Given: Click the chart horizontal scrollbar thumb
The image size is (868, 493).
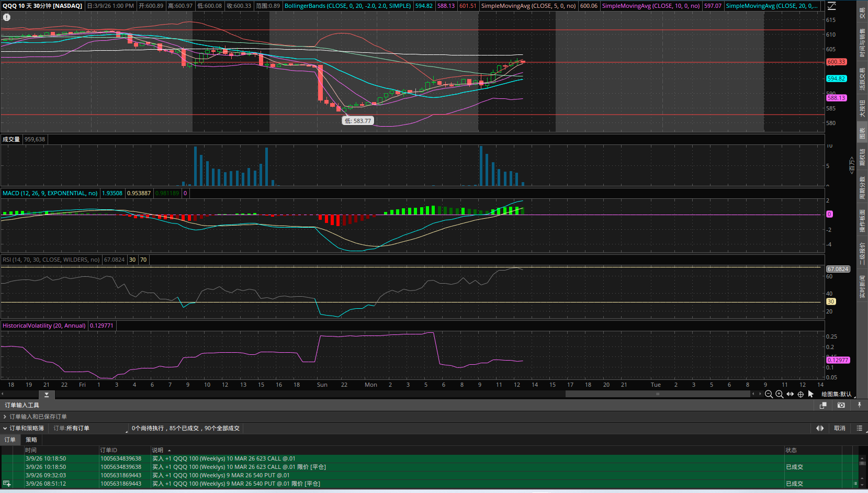Looking at the screenshot, I should (x=658, y=394).
